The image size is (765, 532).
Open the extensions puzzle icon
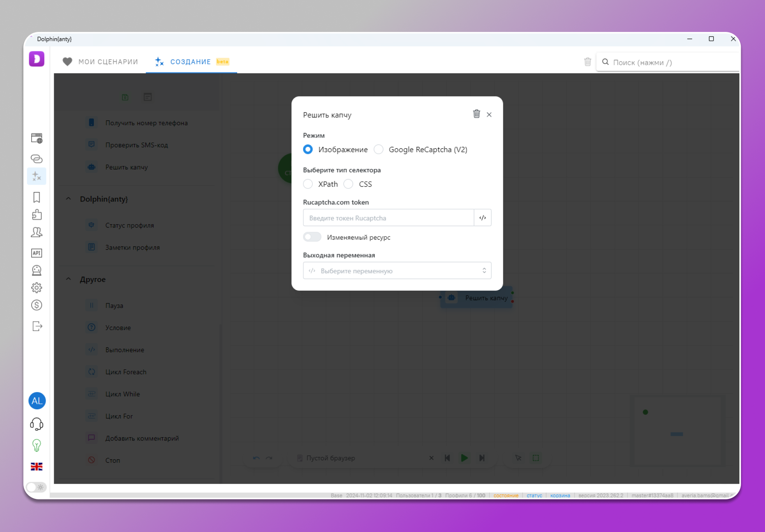coord(37,215)
